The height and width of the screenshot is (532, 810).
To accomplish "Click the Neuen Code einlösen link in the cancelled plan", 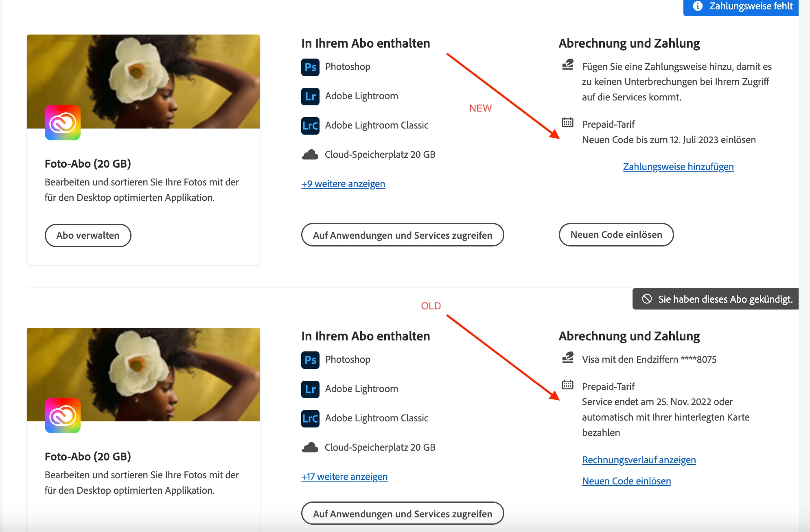I will click(x=626, y=481).
